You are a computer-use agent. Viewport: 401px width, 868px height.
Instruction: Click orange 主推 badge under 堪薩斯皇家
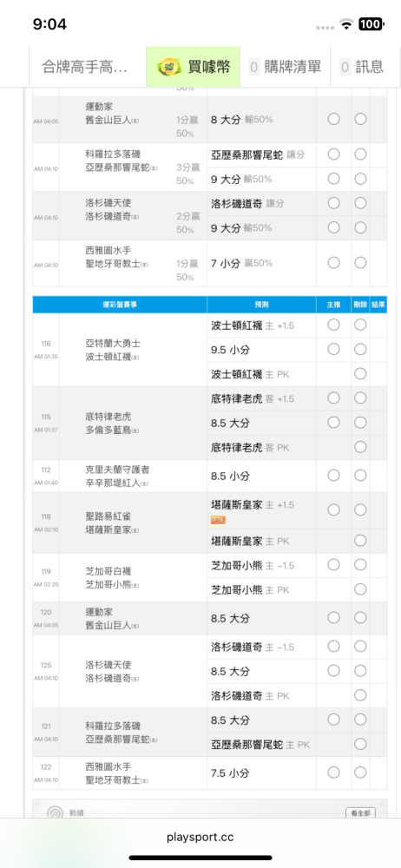coord(218,520)
